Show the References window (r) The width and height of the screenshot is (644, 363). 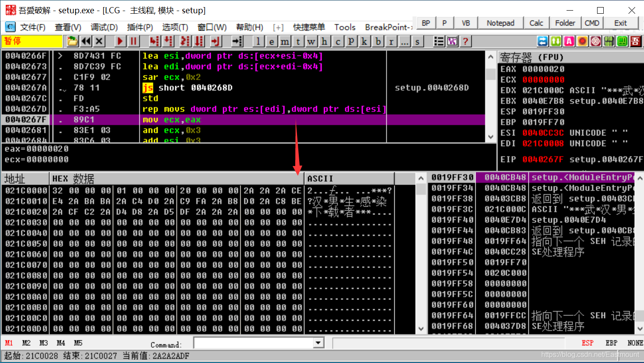click(391, 42)
